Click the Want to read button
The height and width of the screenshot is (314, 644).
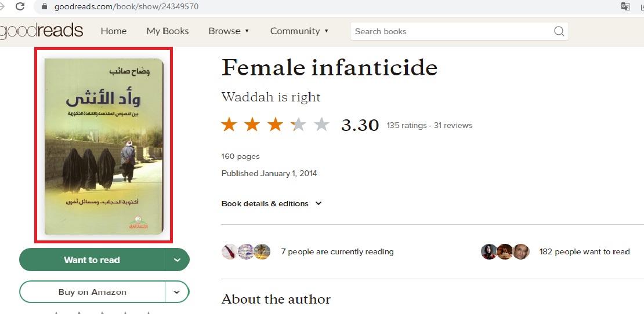click(92, 260)
